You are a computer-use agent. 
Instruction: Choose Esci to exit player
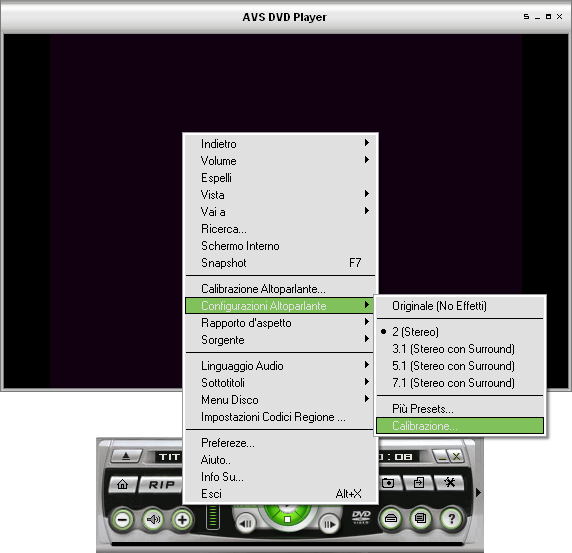[x=280, y=494]
